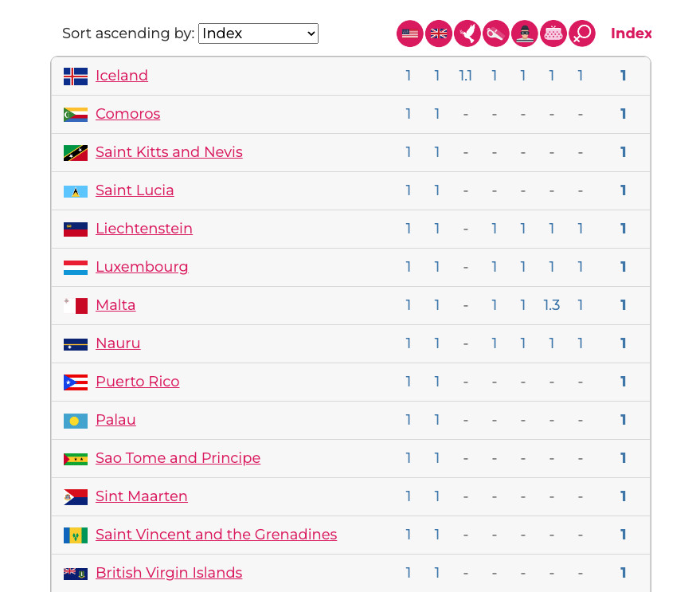Click the female symbol column icon
This screenshot has height=592, width=700.
point(581,33)
